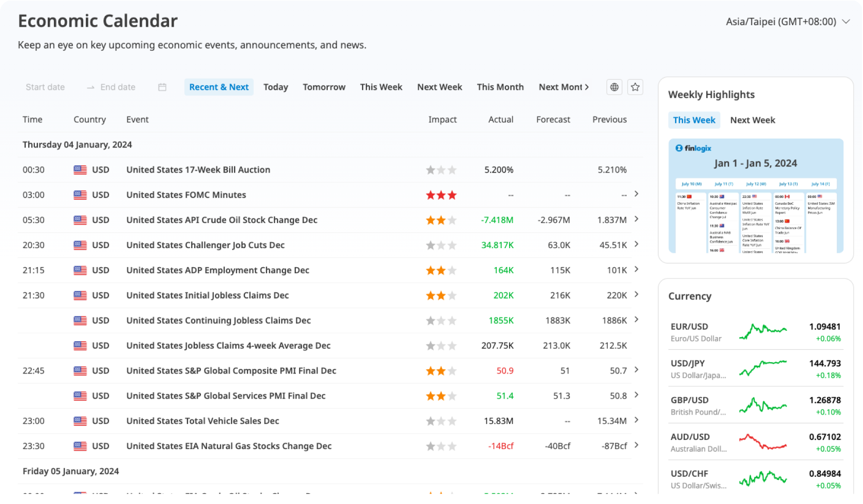Click the Today filter button
Viewport: 863px width, 504px height.
(276, 87)
